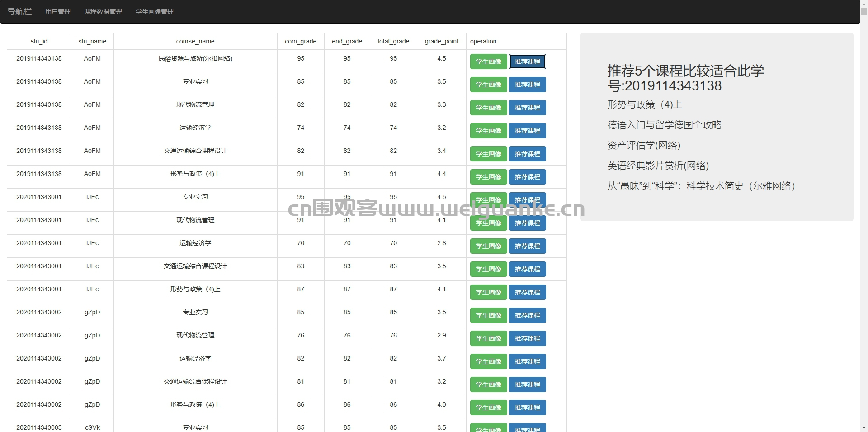Click 推荐课程 for gZpD 形势与政策 row

pyautogui.click(x=528, y=408)
